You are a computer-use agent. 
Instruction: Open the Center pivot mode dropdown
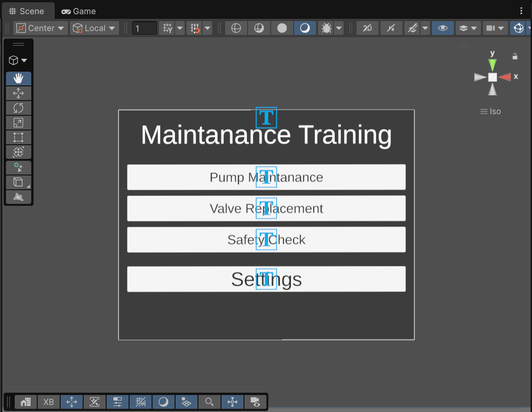pos(41,28)
